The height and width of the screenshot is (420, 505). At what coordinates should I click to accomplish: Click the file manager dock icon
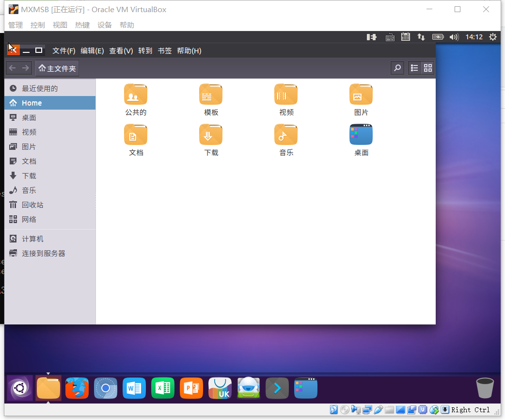48,388
